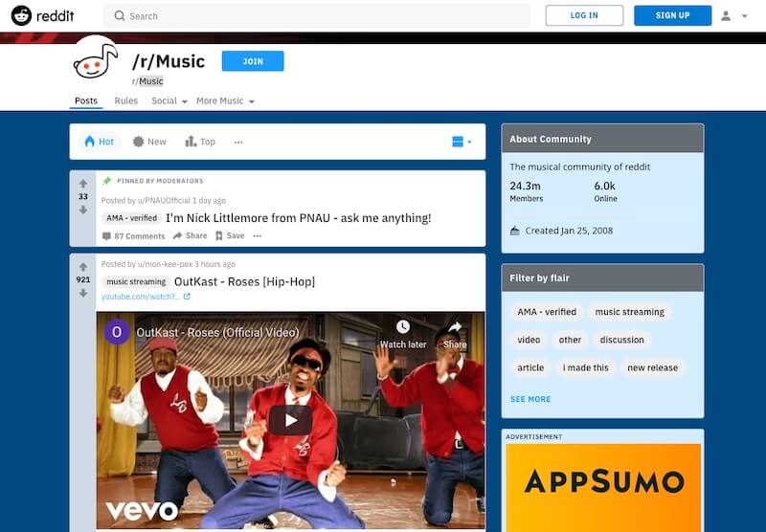Click the user profile silhouette icon
The height and width of the screenshot is (532, 766).
pyautogui.click(x=726, y=16)
